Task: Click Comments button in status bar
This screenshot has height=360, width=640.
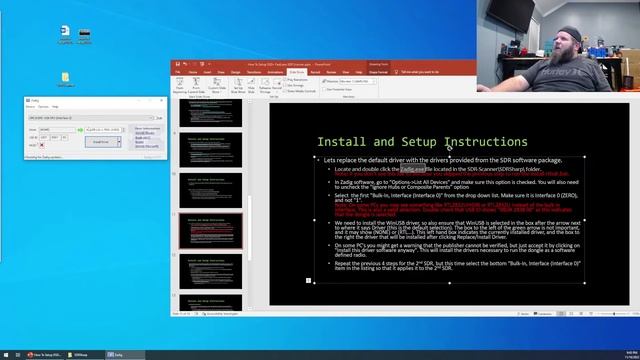Action: tap(543, 314)
